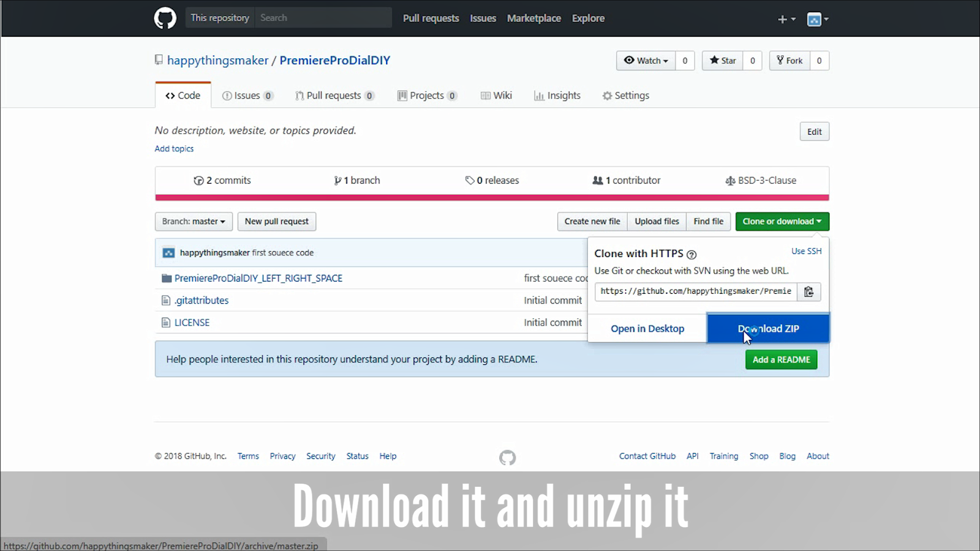Open the happythingsmaker profile link

pyautogui.click(x=217, y=60)
